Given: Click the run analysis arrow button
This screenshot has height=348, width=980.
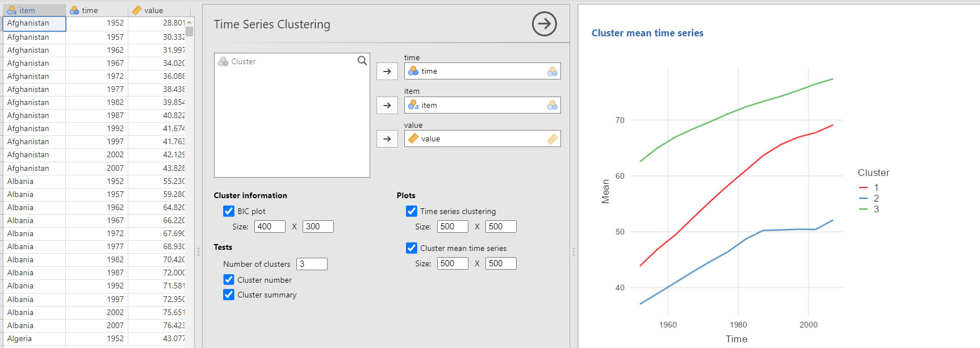Looking at the screenshot, I should pyautogui.click(x=544, y=24).
